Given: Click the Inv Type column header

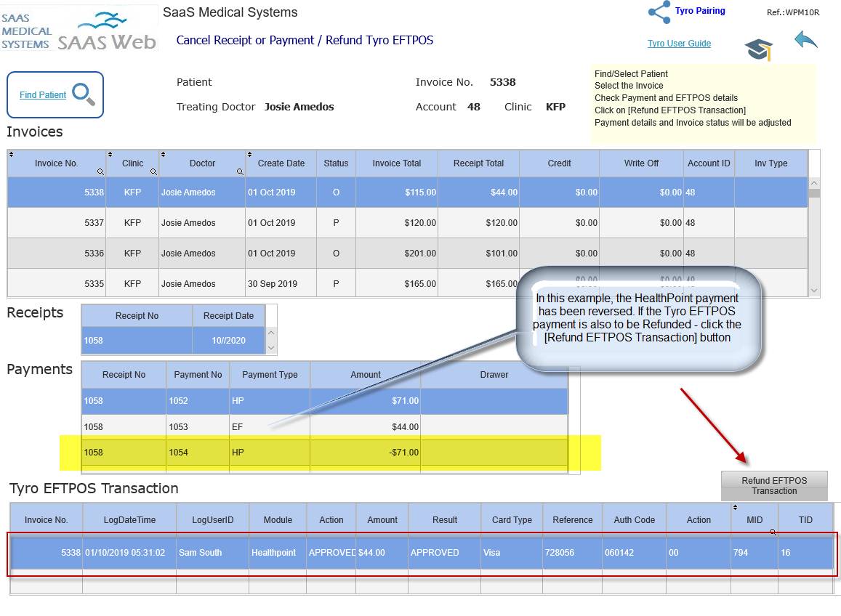Looking at the screenshot, I should (x=770, y=163).
